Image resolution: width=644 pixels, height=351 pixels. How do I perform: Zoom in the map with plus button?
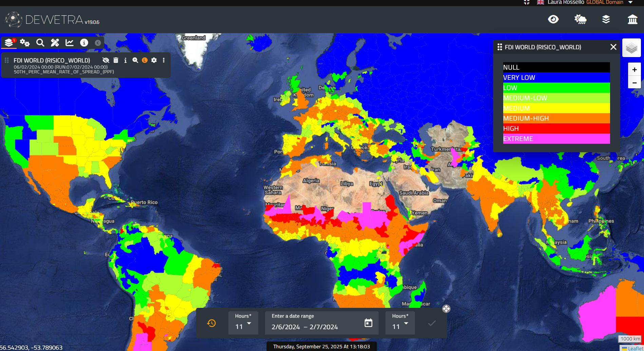click(634, 70)
